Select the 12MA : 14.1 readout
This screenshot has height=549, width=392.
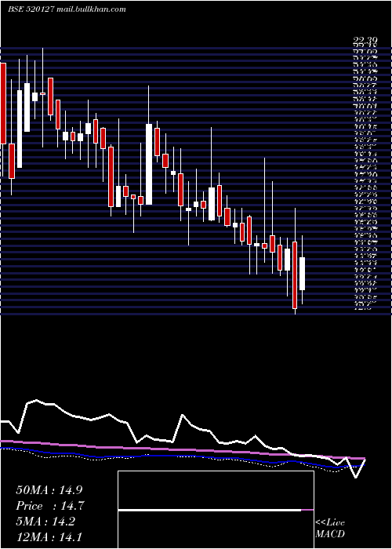point(49,536)
